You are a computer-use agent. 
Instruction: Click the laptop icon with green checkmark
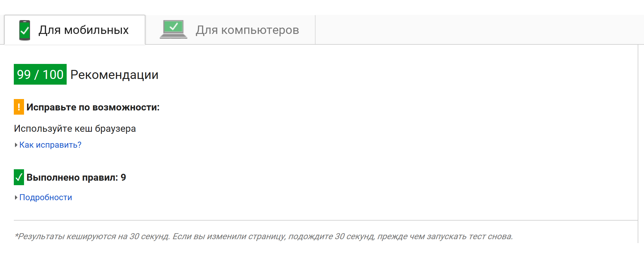coord(173,29)
